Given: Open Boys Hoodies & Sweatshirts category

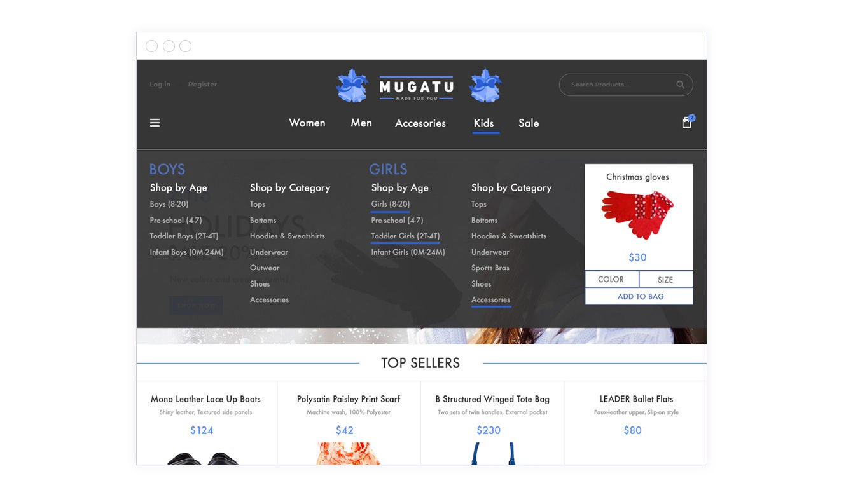Looking at the screenshot, I should 288,236.
